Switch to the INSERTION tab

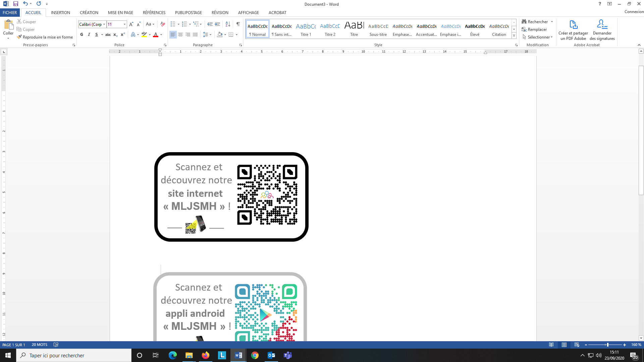[x=60, y=12]
